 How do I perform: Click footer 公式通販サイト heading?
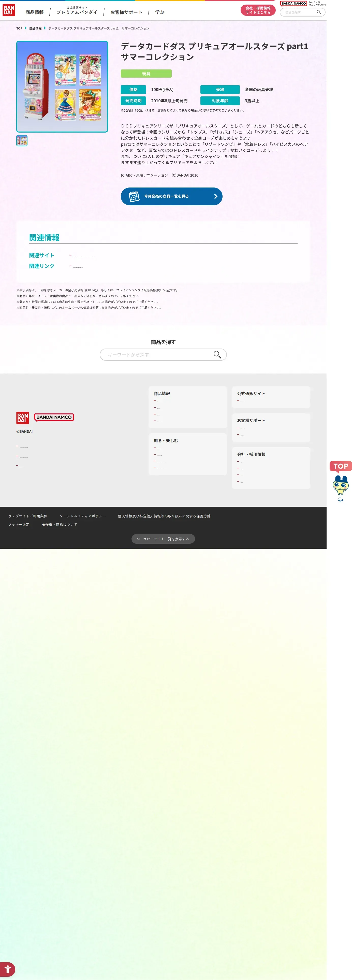tap(251, 394)
